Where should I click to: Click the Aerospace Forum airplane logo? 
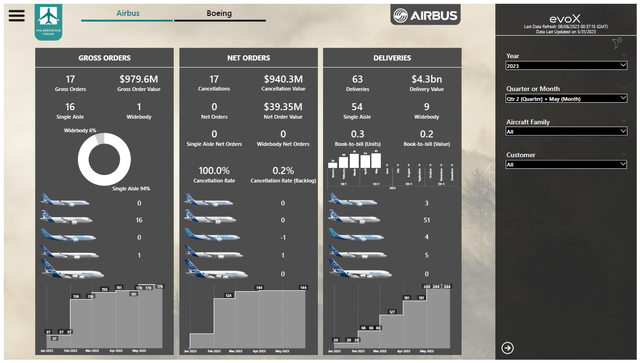click(49, 22)
